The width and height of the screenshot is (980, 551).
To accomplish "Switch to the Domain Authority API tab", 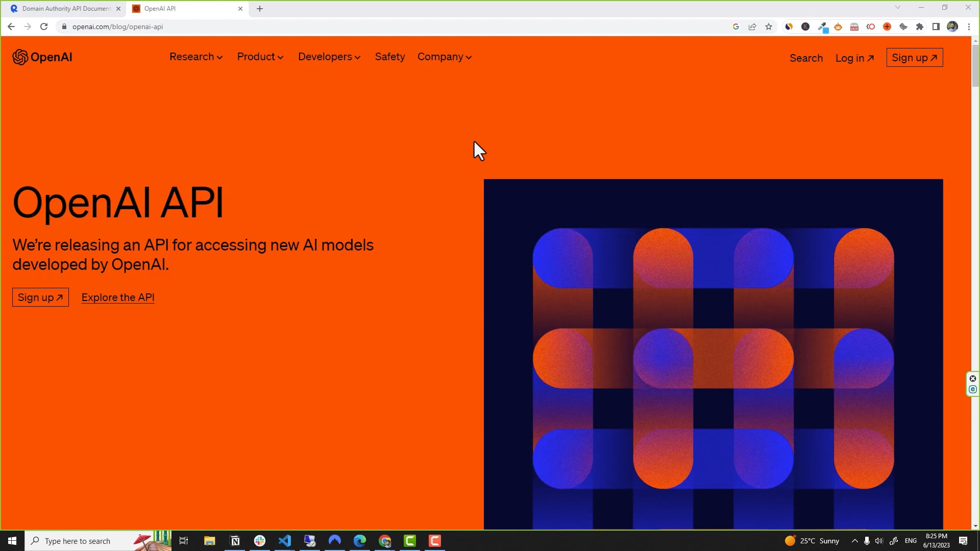I will [61, 9].
